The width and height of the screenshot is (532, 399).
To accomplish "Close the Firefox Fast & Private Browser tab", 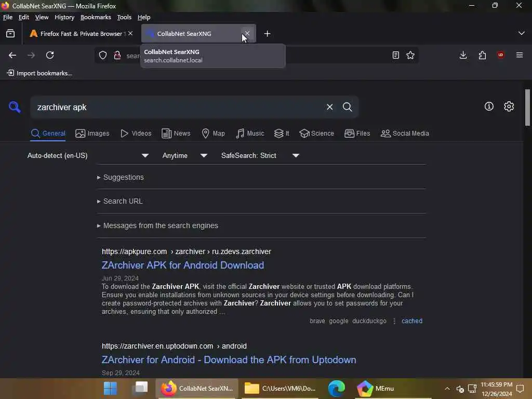I will (130, 33).
